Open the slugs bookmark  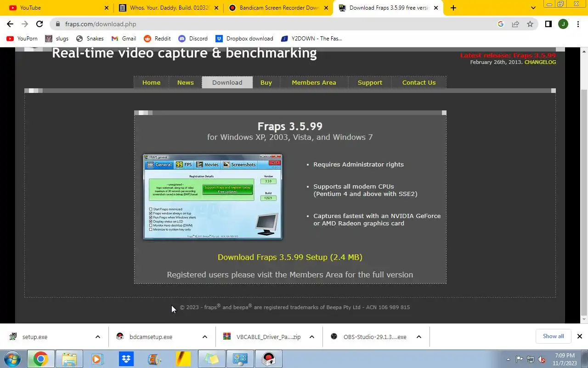click(57, 39)
